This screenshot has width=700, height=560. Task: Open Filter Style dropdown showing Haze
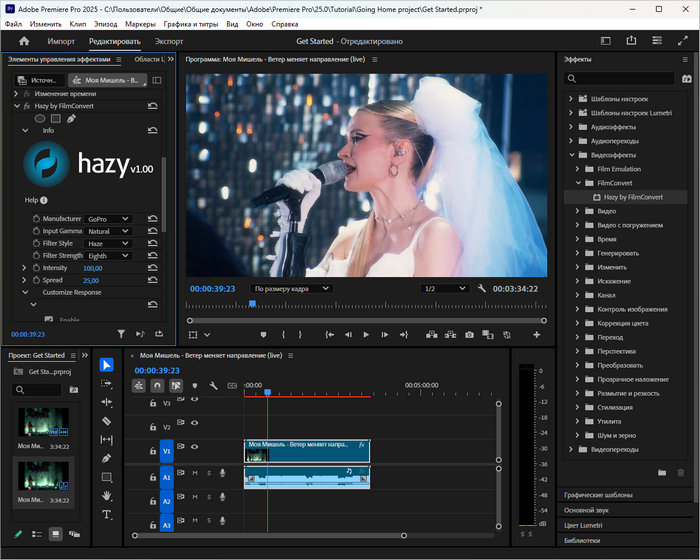point(108,243)
